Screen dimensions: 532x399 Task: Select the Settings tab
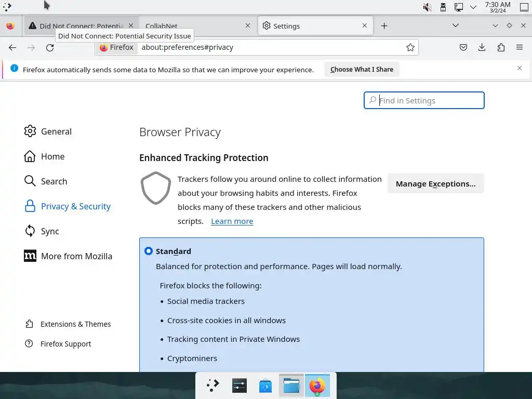tap(315, 26)
